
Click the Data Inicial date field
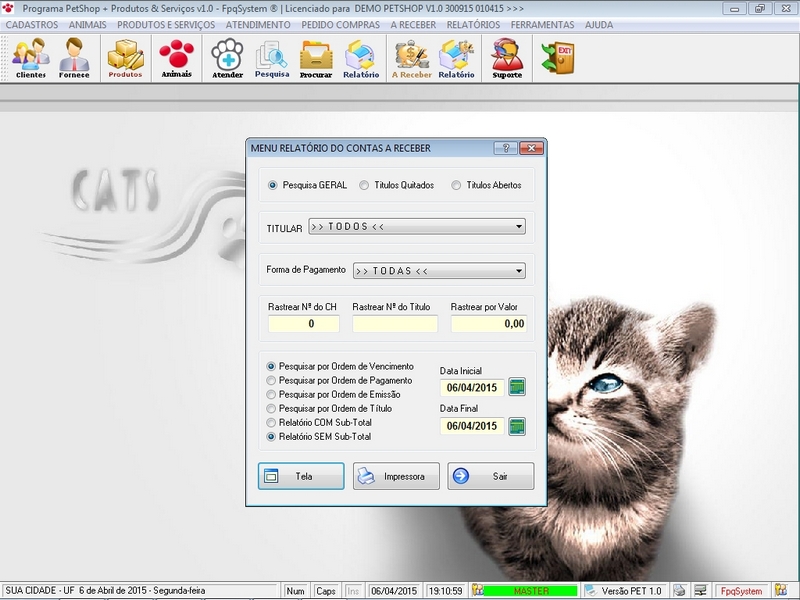[x=472, y=387]
